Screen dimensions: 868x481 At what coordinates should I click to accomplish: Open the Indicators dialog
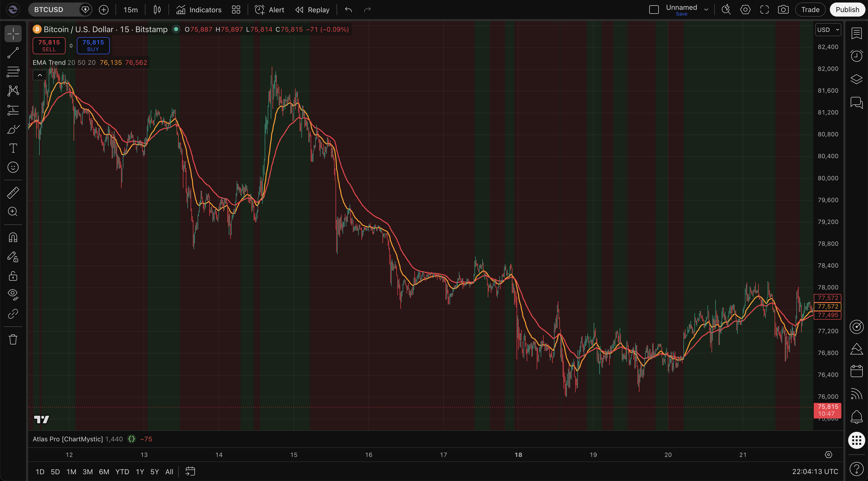199,10
